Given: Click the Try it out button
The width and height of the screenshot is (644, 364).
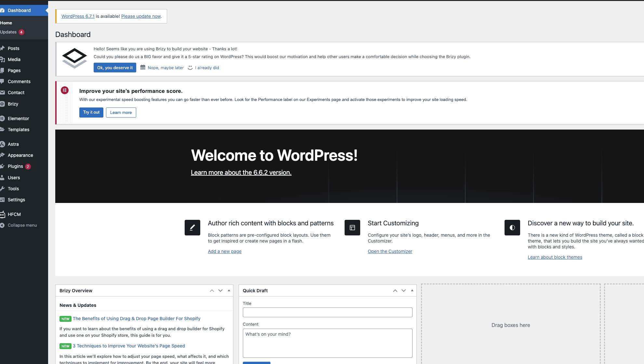Looking at the screenshot, I should 91,112.
